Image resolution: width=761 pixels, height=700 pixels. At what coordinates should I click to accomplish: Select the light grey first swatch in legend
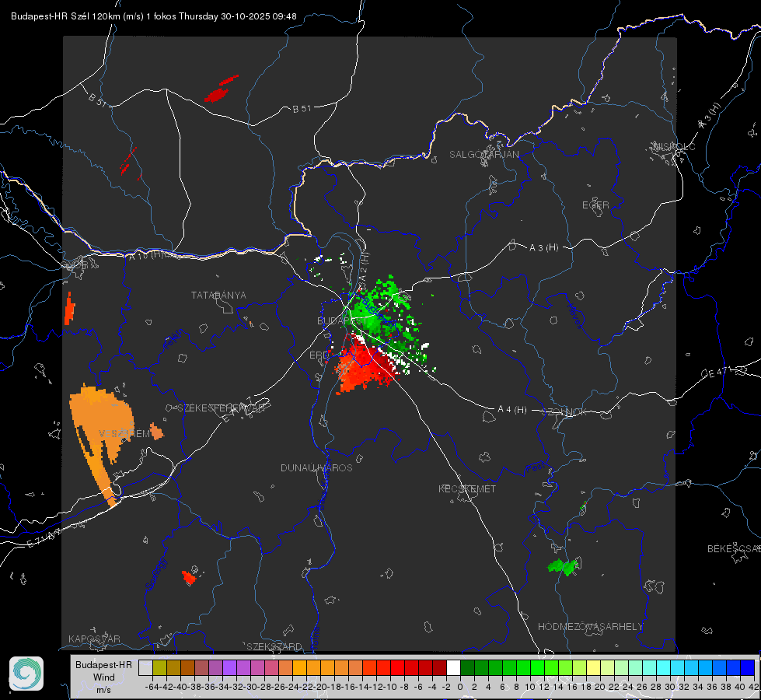[x=145, y=667]
